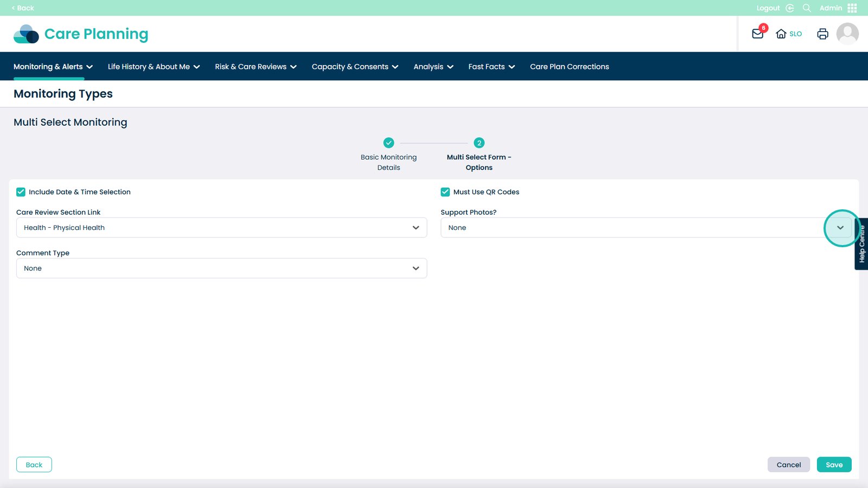Open the Admin apps grid icon
Screen dimensions: 868x488
click(x=852, y=8)
